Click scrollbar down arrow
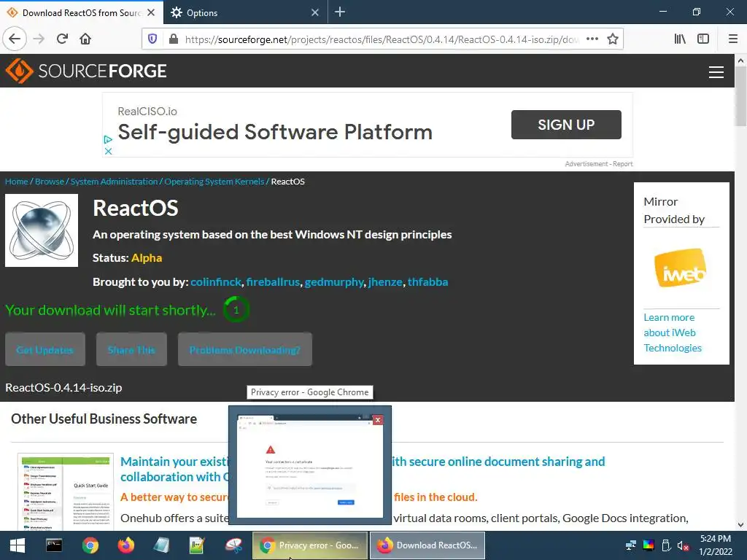747x560 pixels. (x=740, y=525)
